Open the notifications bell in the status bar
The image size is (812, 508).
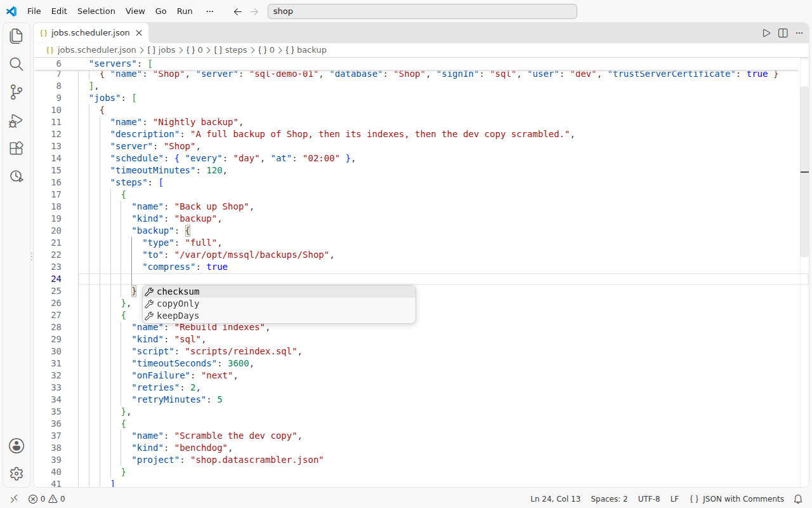pyautogui.click(x=797, y=499)
